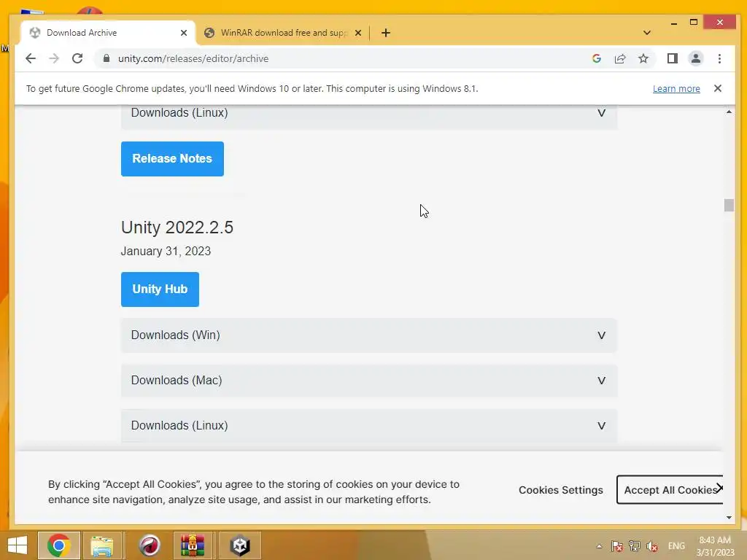Open Unity from the taskbar

(239, 545)
